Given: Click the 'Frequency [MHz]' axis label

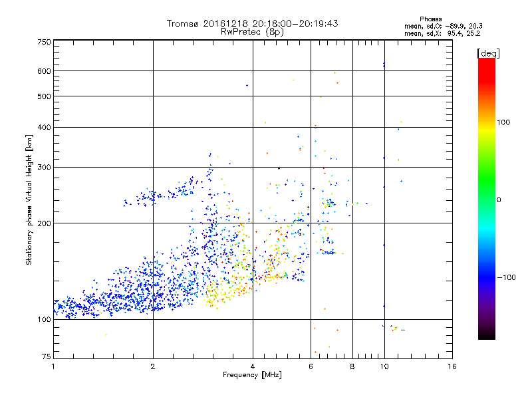Looking at the screenshot, I should [x=252, y=375].
